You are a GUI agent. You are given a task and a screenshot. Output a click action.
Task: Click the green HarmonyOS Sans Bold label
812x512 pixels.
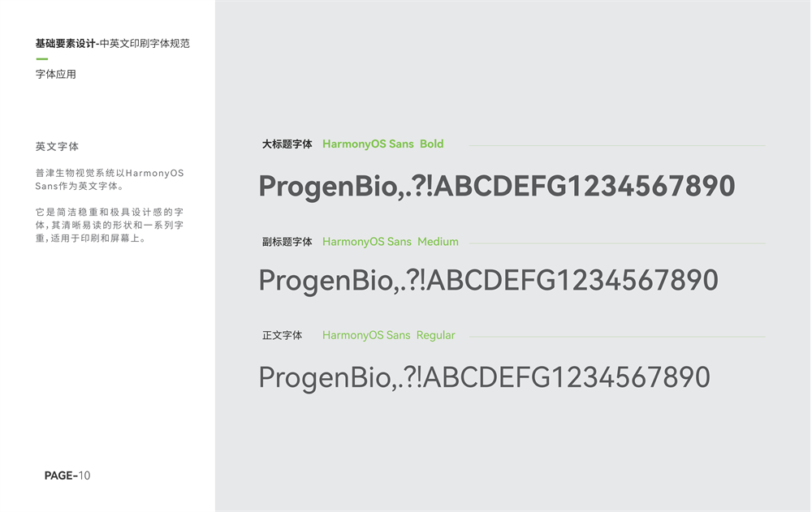click(382, 144)
